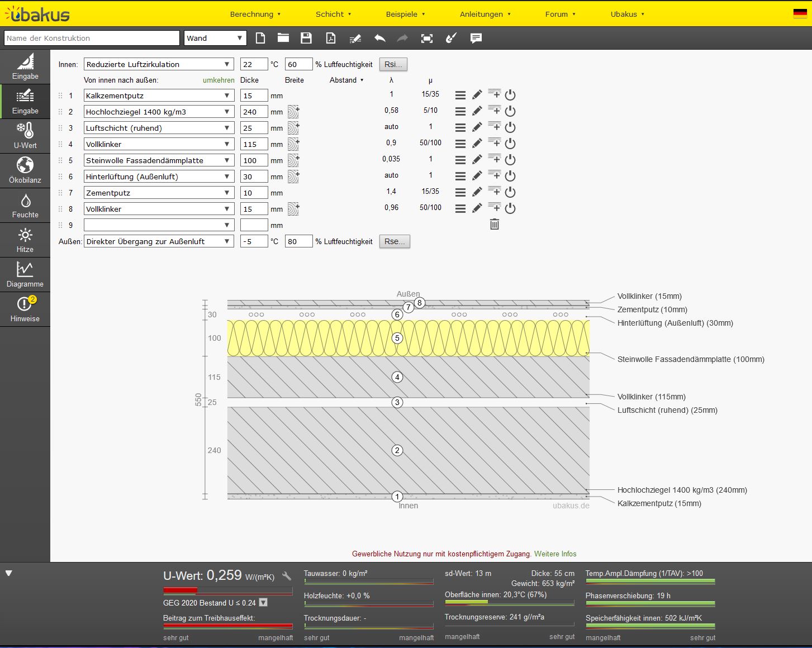The width and height of the screenshot is (812, 648).
Task: Disable the Zementputz layer with its power icon
Action: [x=510, y=192]
